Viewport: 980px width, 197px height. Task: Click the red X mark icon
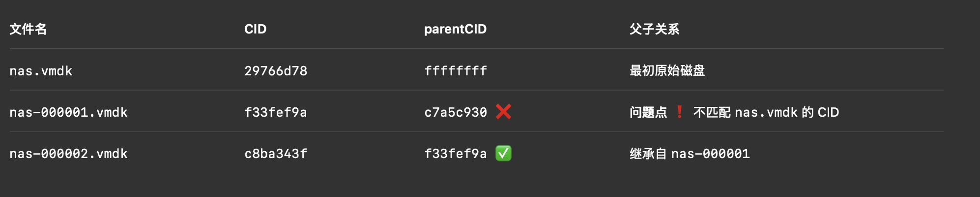503,112
